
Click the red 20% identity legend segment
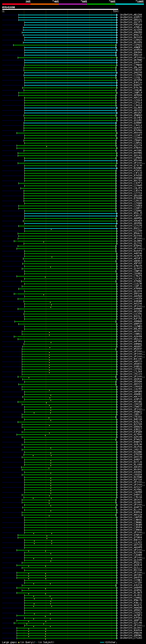16,4
